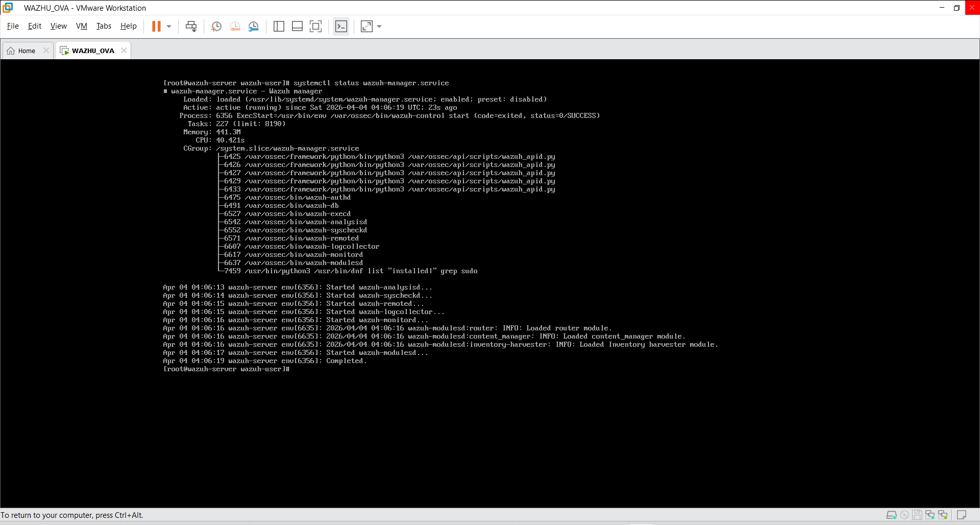The width and height of the screenshot is (980, 525).
Task: Click the 'Tasks: 227 (limit: 8190)' line
Action: pos(236,124)
